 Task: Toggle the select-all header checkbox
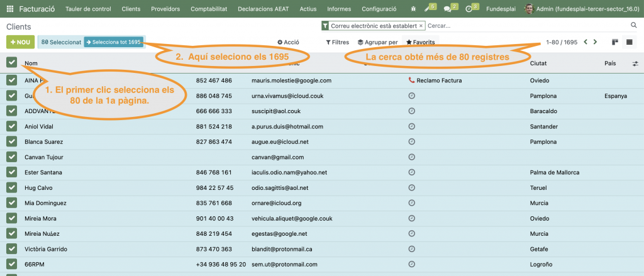click(x=12, y=62)
